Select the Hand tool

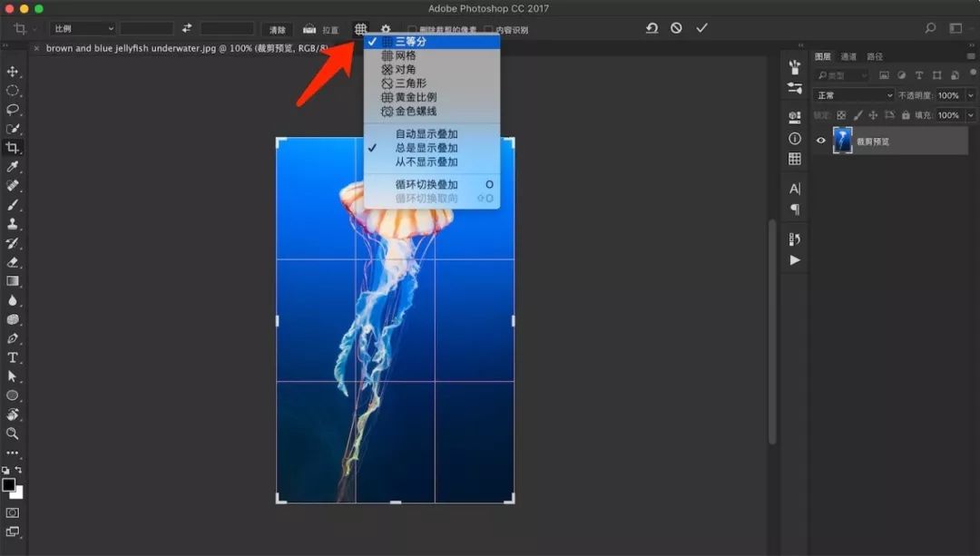pos(13,415)
